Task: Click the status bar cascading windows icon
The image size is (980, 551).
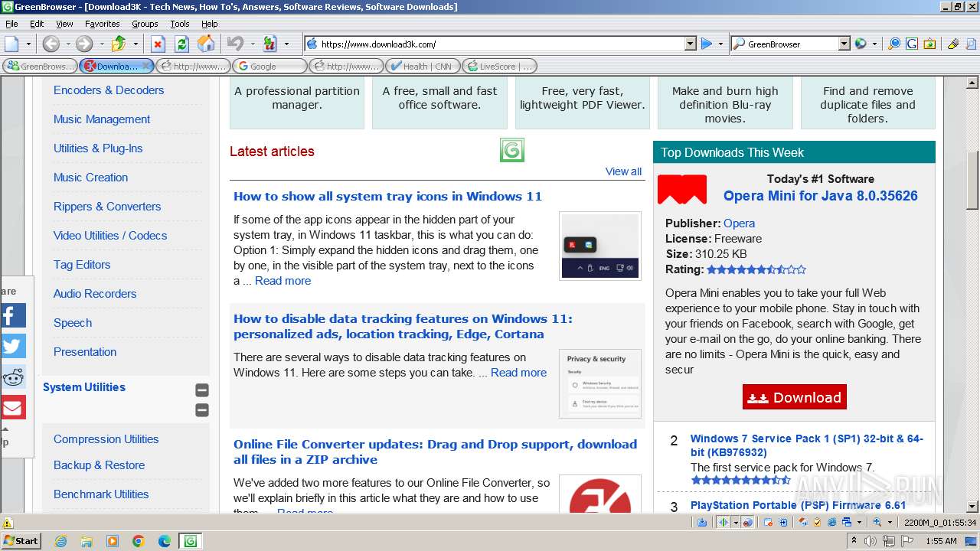Action: (x=847, y=522)
